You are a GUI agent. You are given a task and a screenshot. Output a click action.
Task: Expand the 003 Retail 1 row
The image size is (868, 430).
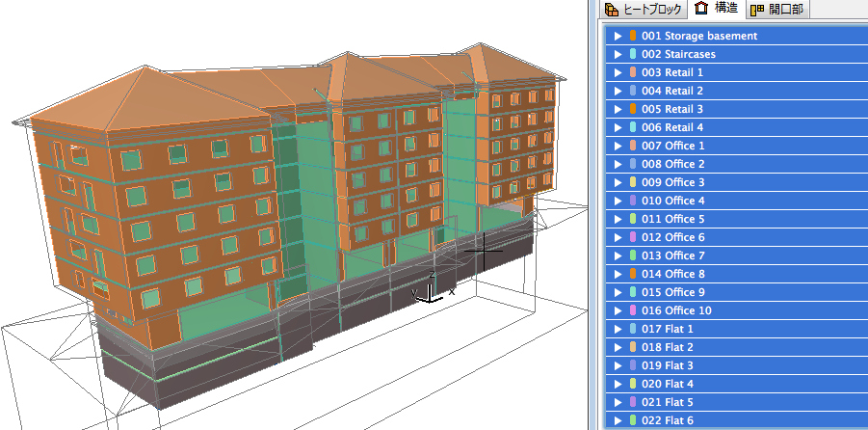pyautogui.click(x=618, y=72)
